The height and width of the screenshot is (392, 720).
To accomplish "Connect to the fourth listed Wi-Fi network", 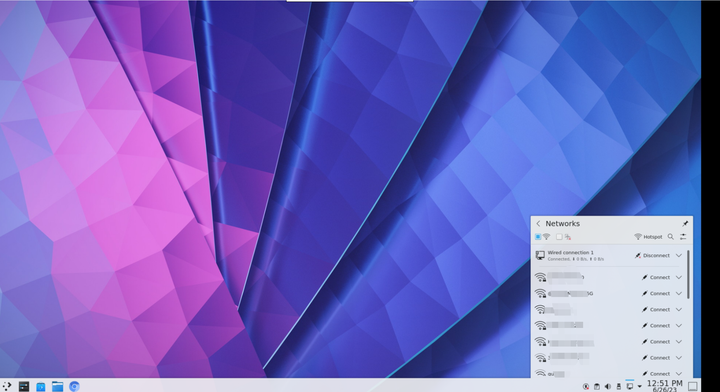I will pyautogui.click(x=656, y=326).
